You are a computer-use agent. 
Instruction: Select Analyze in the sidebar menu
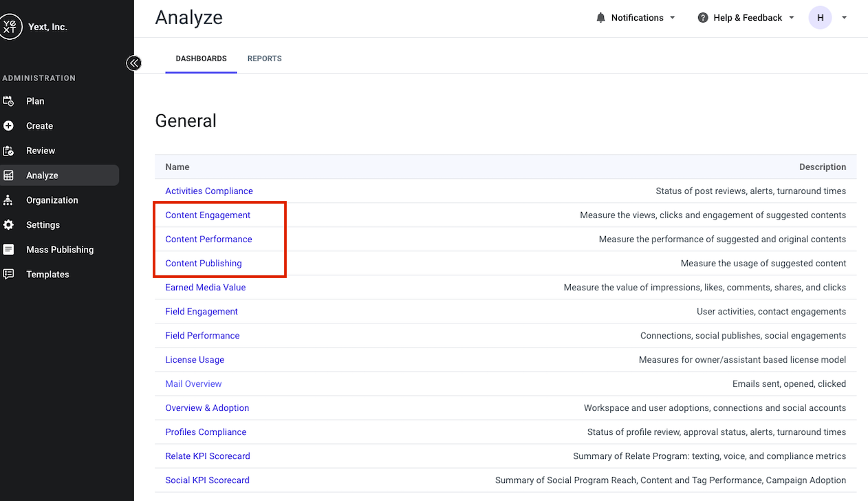[59, 175]
